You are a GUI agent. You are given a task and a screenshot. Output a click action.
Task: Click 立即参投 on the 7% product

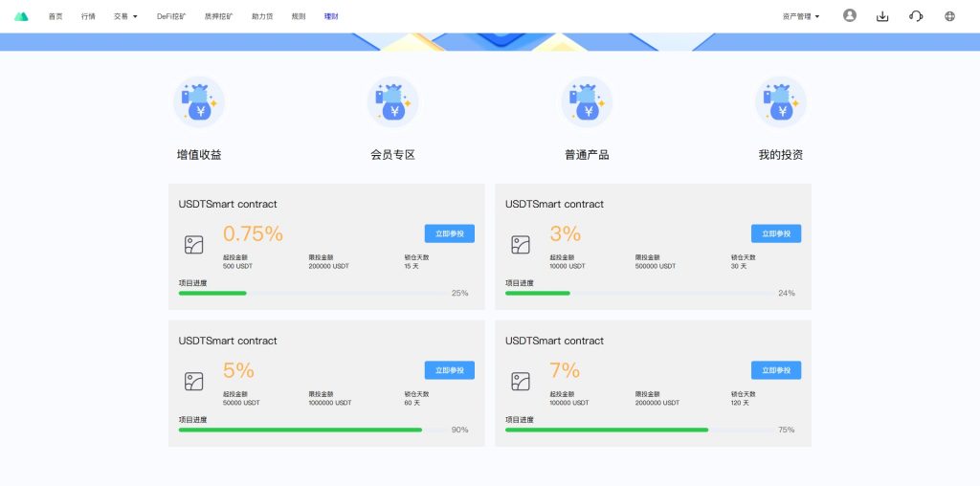[x=776, y=370]
